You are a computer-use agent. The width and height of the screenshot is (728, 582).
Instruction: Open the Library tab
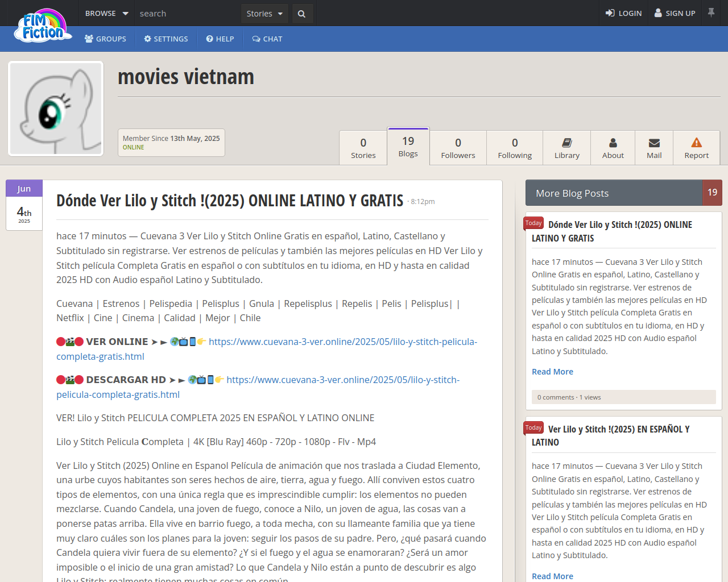click(x=567, y=148)
